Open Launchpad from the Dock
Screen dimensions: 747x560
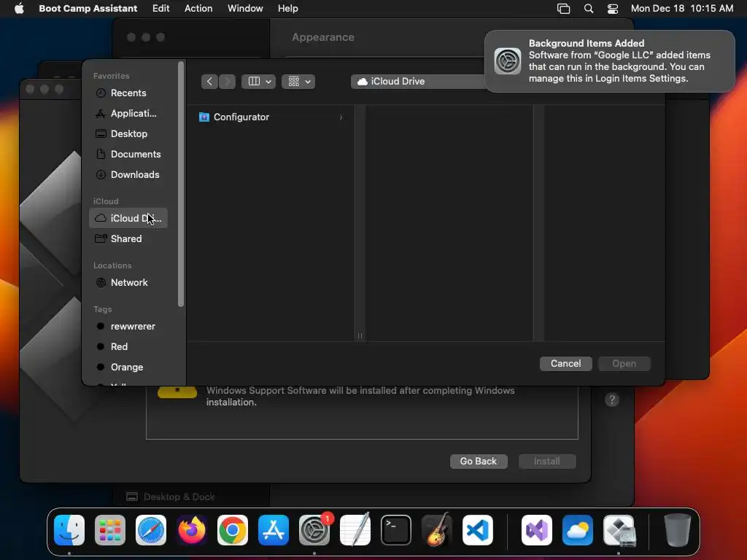tap(110, 530)
